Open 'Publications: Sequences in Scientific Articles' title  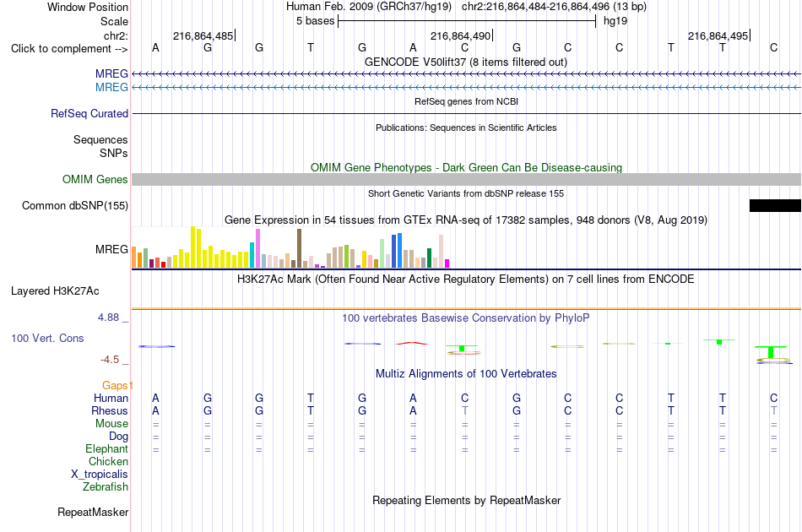point(466,128)
